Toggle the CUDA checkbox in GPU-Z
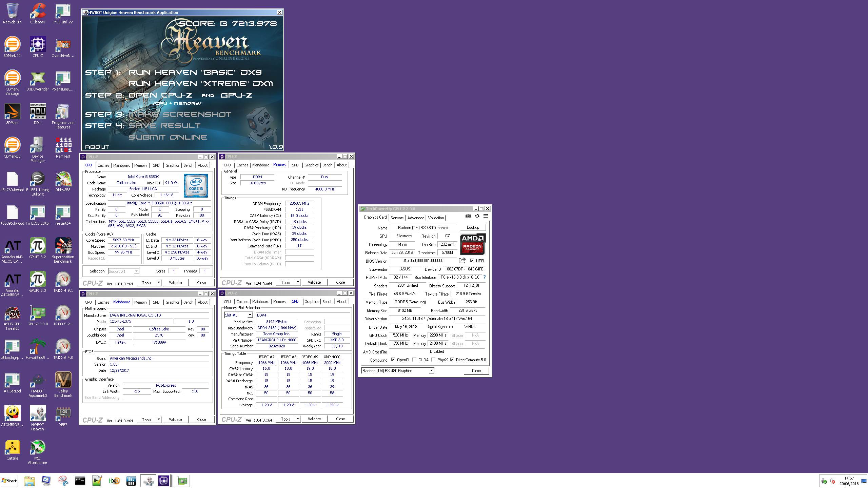This screenshot has height=488, width=868. pyautogui.click(x=414, y=360)
